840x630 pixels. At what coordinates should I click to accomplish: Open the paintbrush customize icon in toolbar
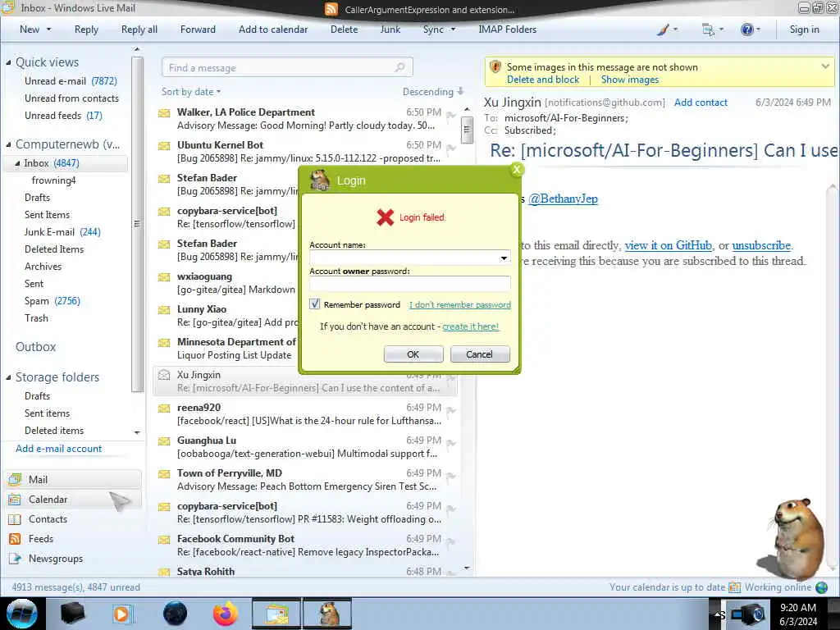(663, 30)
